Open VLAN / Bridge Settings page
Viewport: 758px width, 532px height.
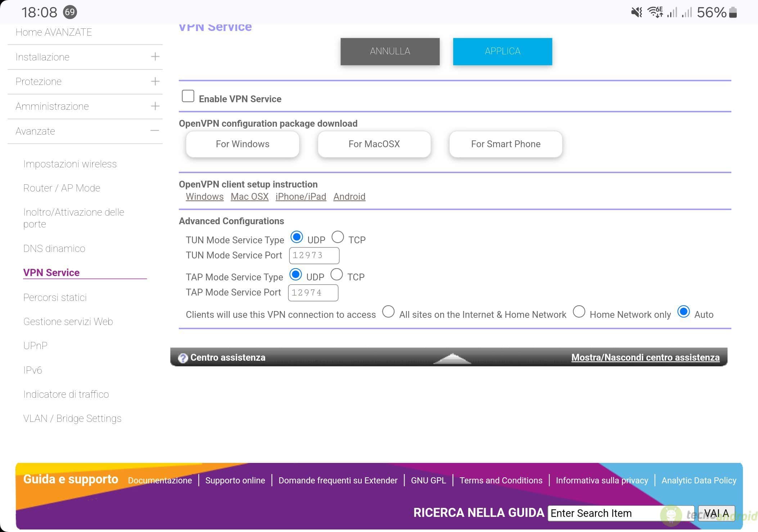[72, 419]
